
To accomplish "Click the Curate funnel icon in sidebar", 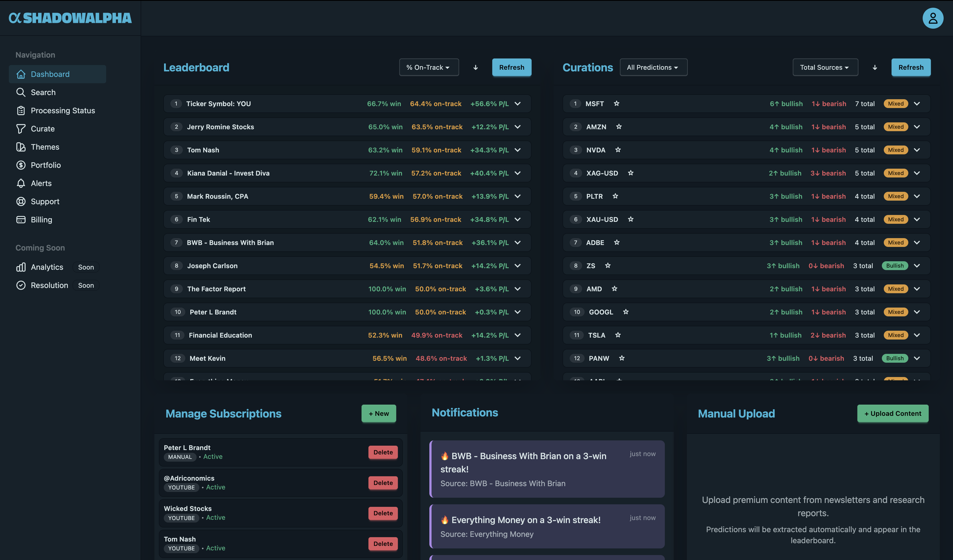I will click(x=21, y=129).
